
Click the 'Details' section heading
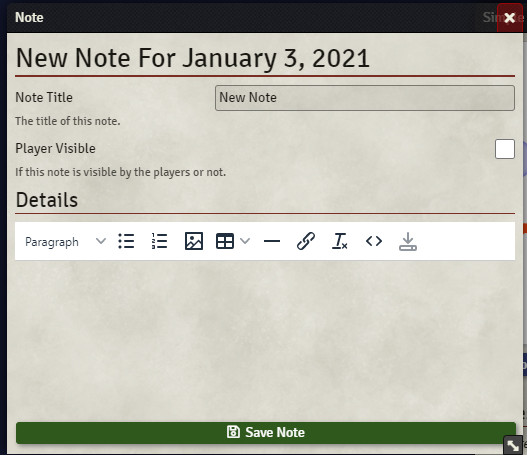[x=47, y=200]
